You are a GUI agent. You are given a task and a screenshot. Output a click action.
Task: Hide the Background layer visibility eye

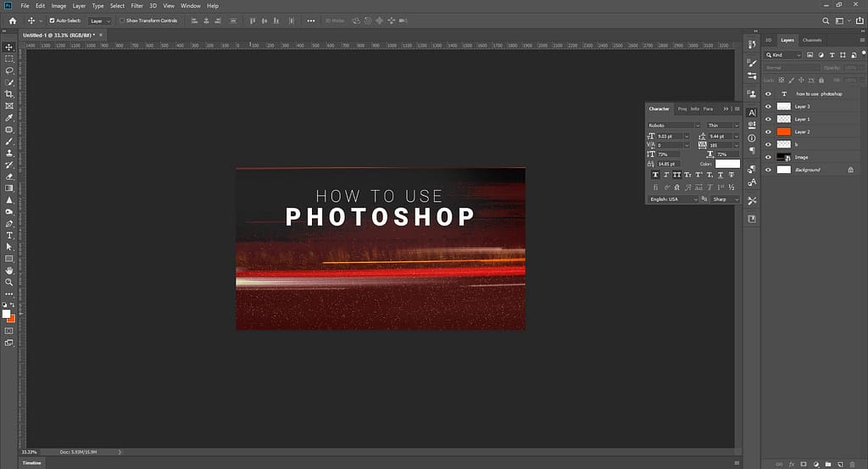click(768, 170)
